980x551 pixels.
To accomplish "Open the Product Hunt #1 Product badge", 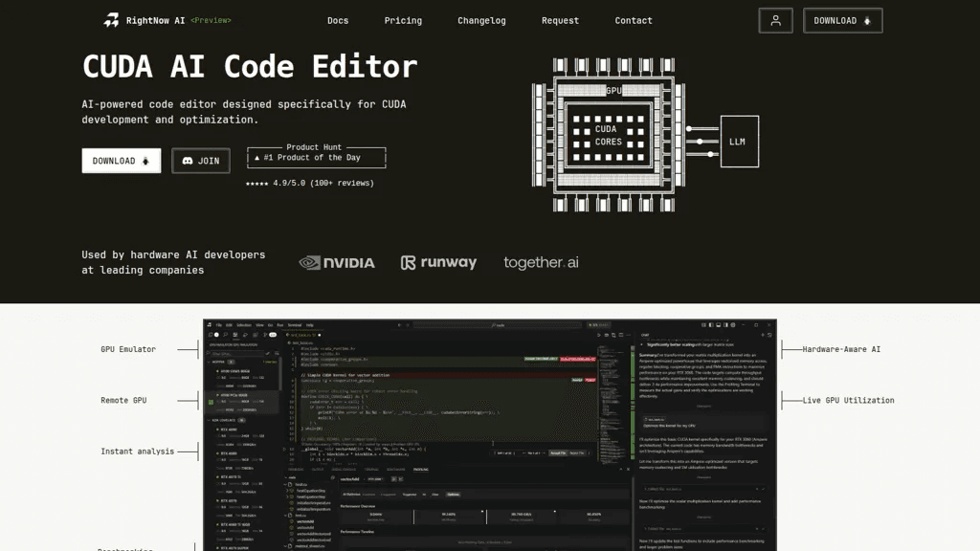I will [x=316, y=157].
